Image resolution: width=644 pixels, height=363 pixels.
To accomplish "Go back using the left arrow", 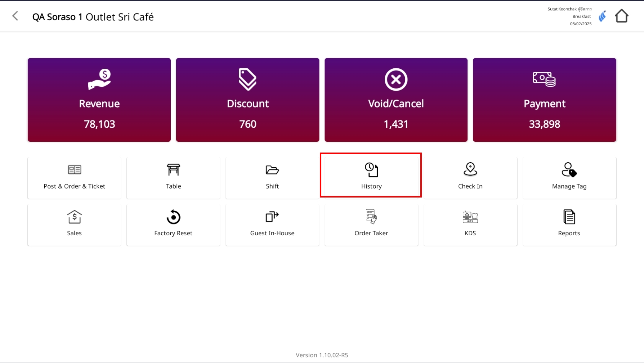I will [15, 16].
